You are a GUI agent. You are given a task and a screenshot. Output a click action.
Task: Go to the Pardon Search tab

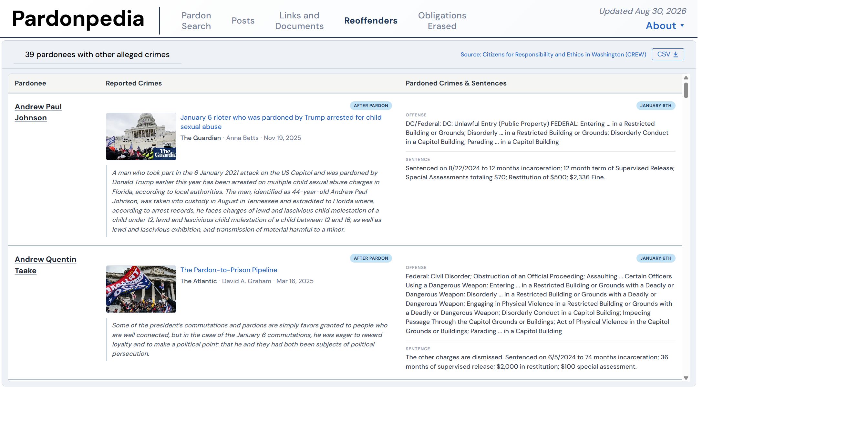(x=196, y=21)
